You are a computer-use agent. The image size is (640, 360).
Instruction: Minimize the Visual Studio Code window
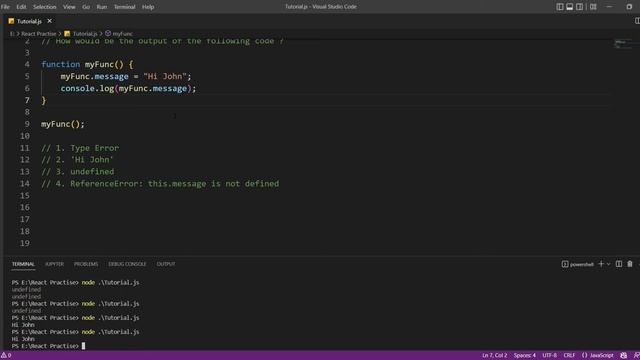[609, 7]
